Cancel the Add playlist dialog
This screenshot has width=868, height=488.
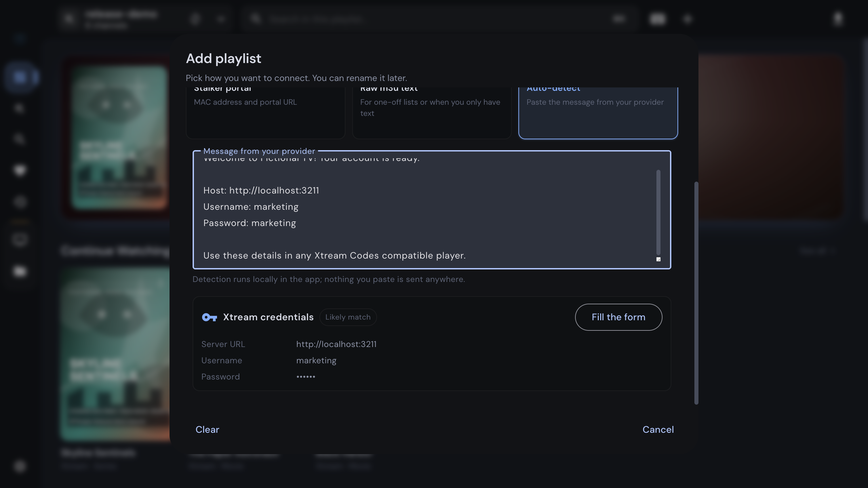click(x=658, y=430)
